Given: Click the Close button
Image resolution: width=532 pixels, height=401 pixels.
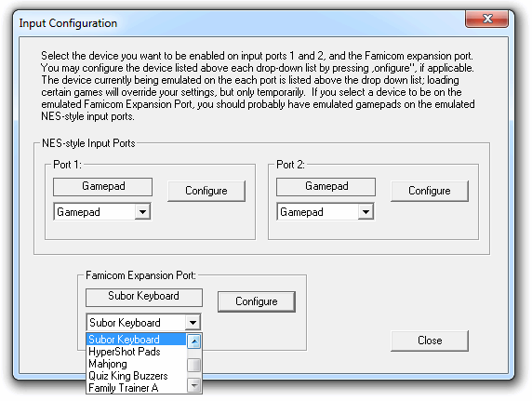Looking at the screenshot, I should pos(430,341).
